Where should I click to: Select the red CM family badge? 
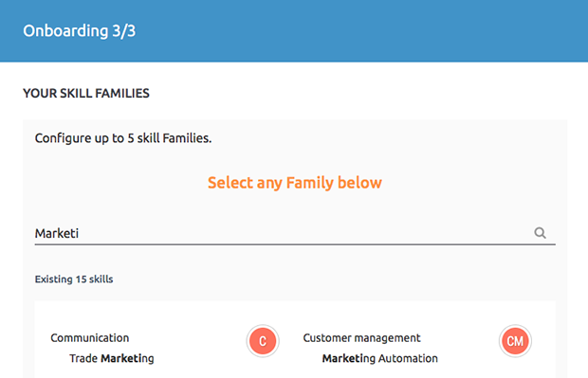pos(515,341)
